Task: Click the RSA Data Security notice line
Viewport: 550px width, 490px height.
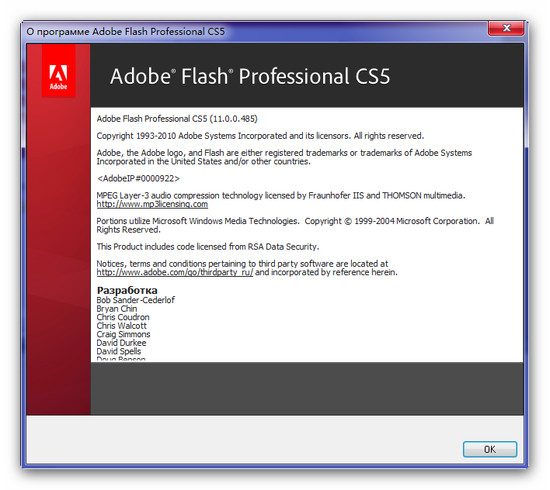Action: pos(208,247)
